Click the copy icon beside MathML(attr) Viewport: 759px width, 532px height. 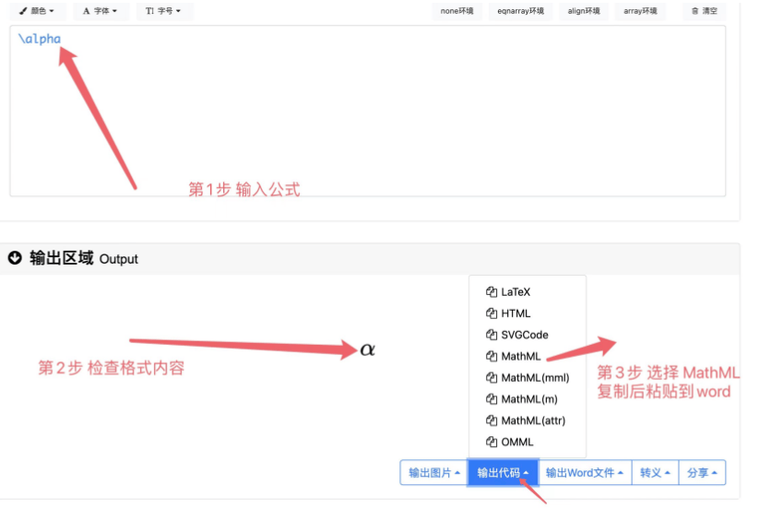[492, 420]
